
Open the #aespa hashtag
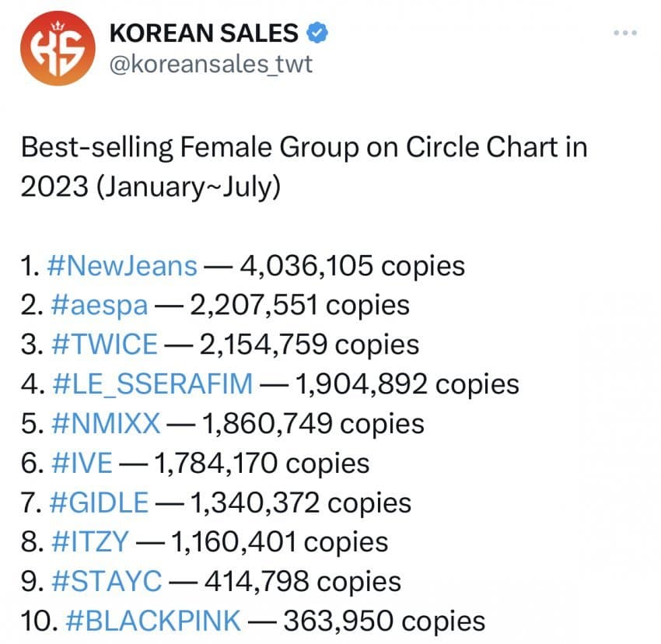(103, 305)
